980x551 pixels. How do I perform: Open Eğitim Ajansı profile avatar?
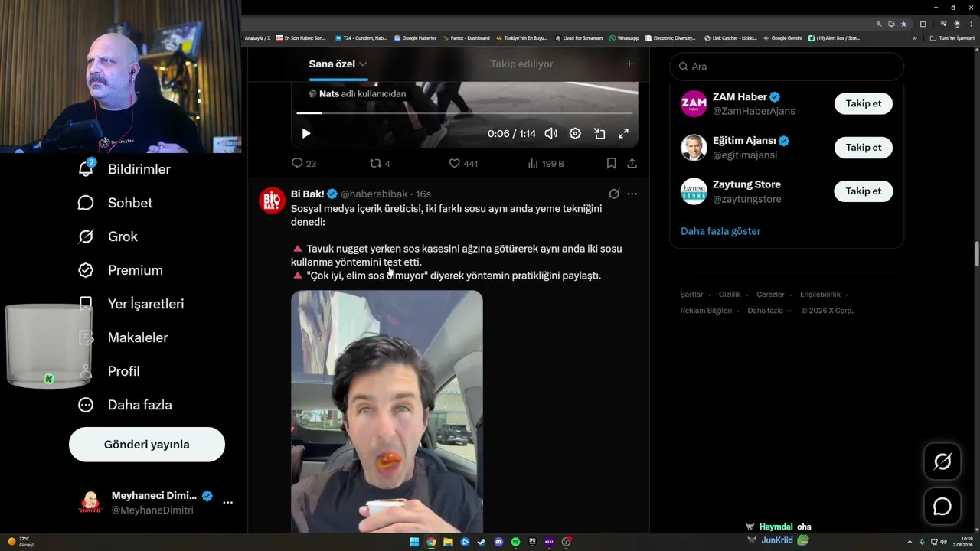click(694, 147)
